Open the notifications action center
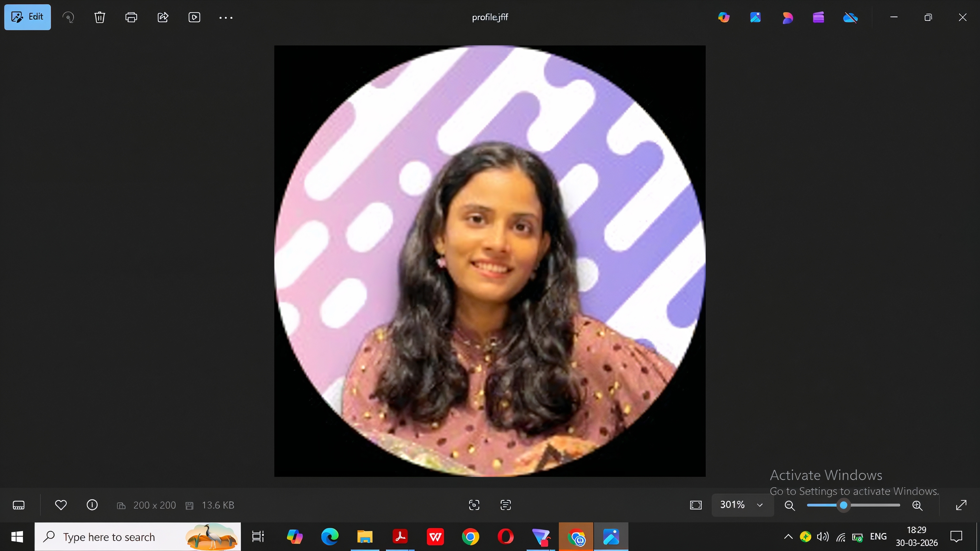 click(956, 537)
